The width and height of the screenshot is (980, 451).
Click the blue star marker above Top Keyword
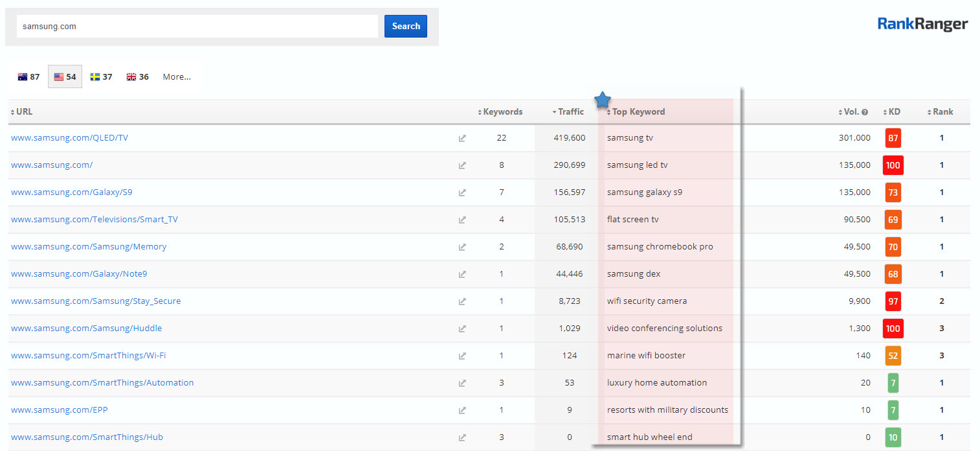pos(603,100)
